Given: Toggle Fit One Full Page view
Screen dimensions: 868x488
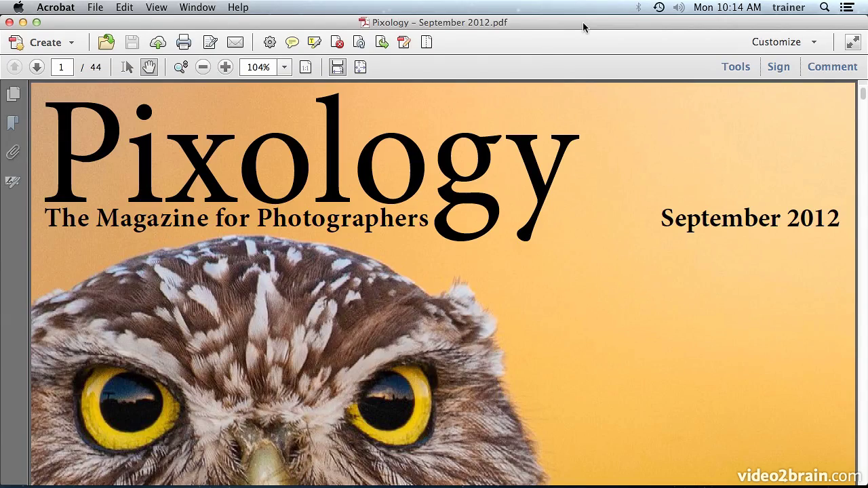Looking at the screenshot, I should point(360,67).
